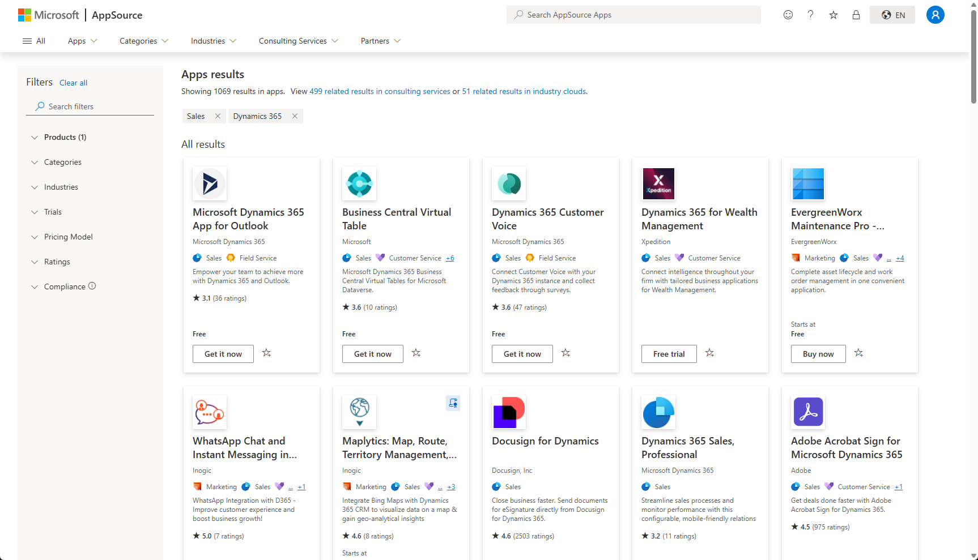Screen dimensions: 978x560
Task: Open saved favorites star in header
Action: pos(834,15)
